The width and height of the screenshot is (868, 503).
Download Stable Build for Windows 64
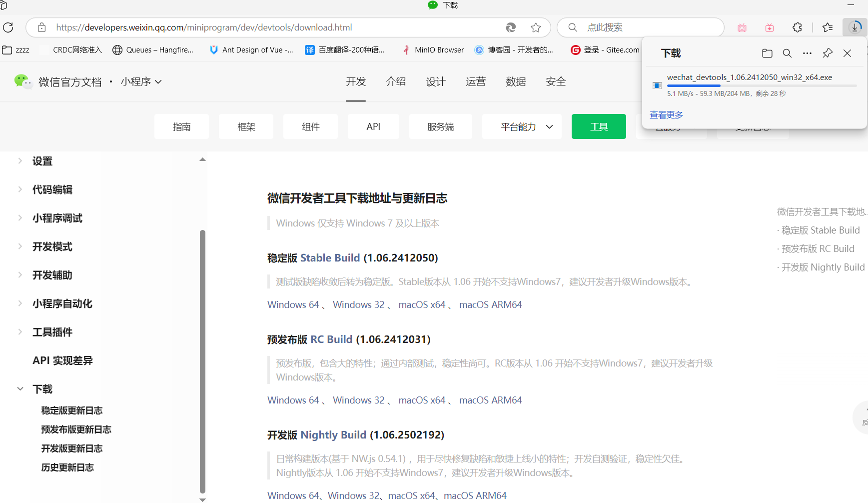(x=293, y=304)
